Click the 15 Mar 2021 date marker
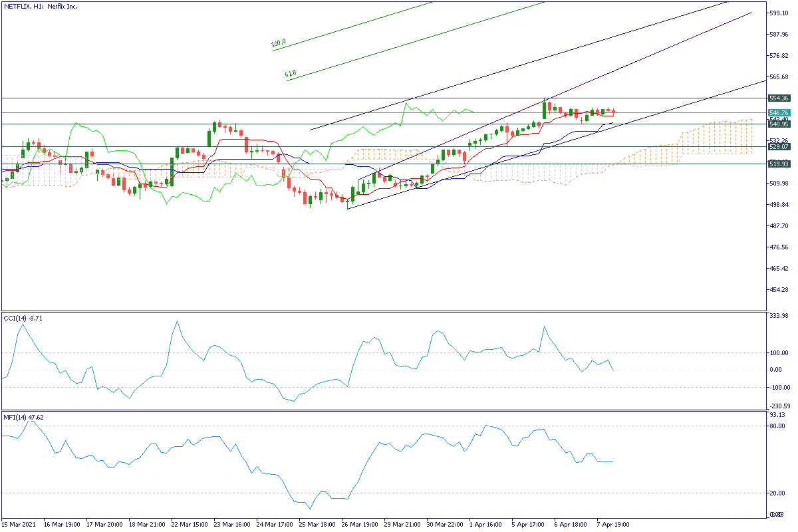Image resolution: width=798 pixels, height=532 pixels. 20,524
